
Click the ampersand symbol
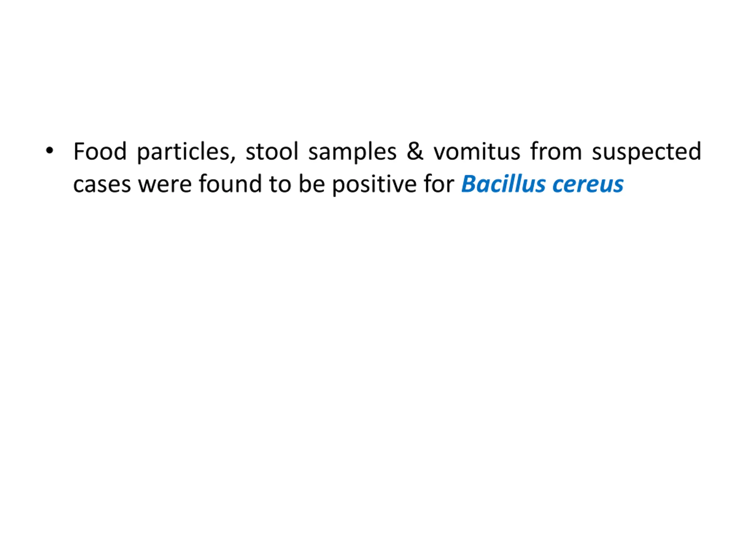415,152
